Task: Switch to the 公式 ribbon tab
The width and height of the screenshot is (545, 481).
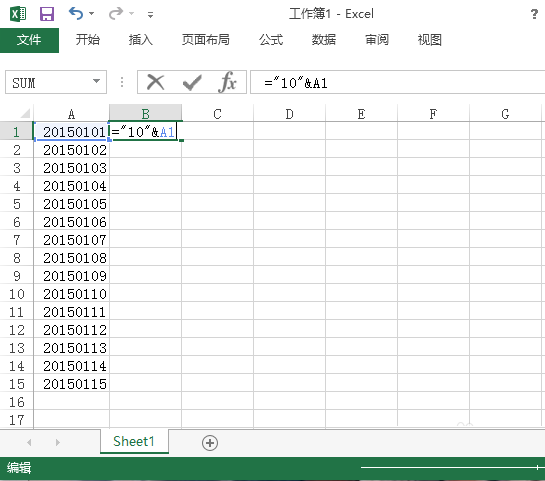Action: pyautogui.click(x=271, y=40)
